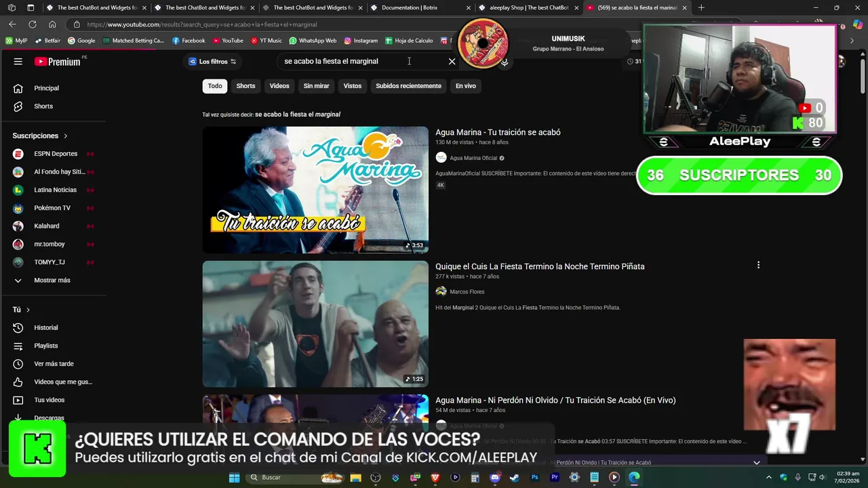Screen dimensions: 868x488
Task: Show hidden system tray icons
Action: pyautogui.click(x=769, y=477)
